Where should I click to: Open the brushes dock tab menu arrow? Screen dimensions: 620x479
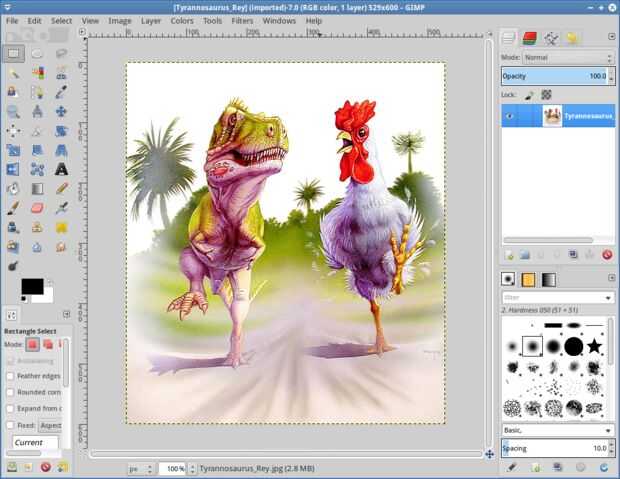[611, 278]
